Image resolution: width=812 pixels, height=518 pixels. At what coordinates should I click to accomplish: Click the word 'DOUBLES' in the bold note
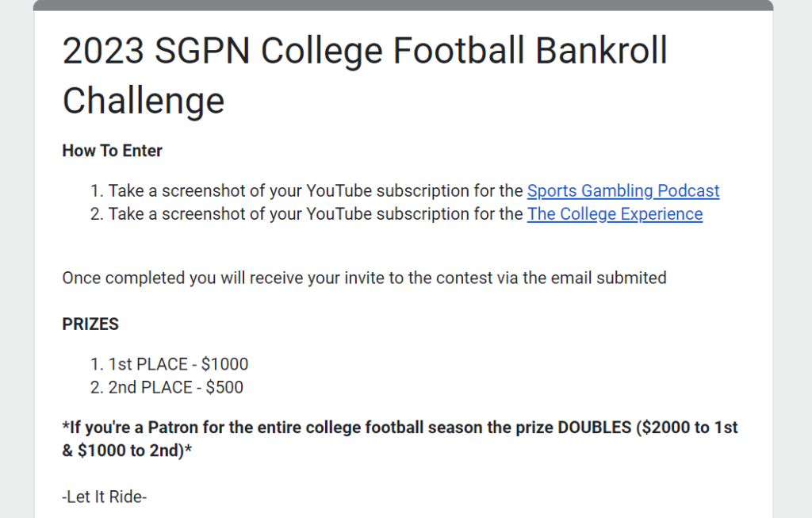pos(595,428)
